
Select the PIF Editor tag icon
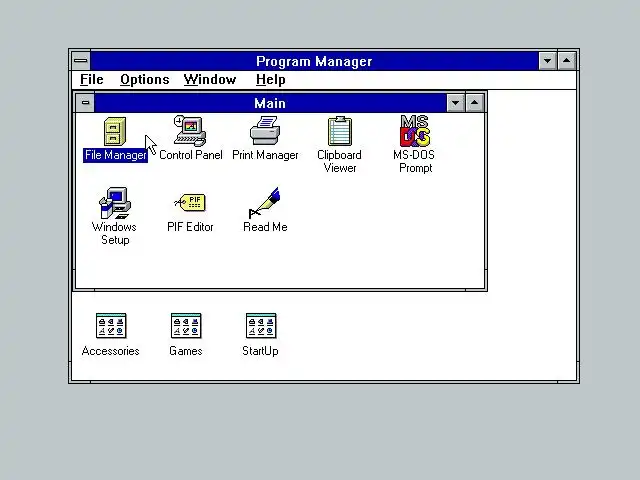pos(190,202)
